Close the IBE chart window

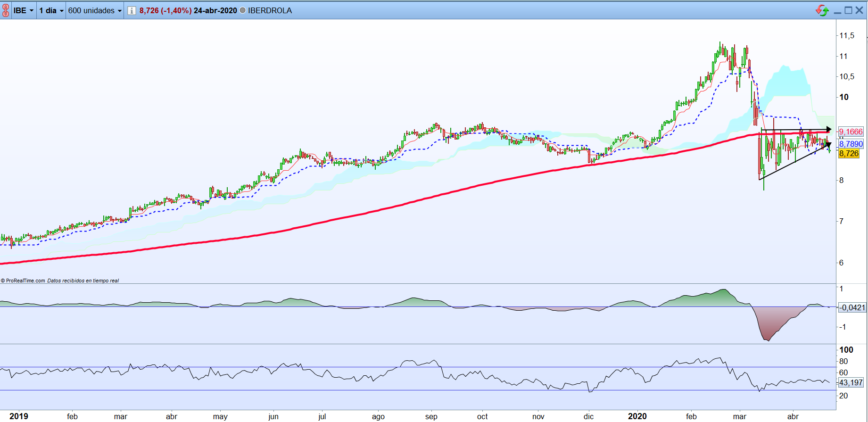tap(860, 10)
